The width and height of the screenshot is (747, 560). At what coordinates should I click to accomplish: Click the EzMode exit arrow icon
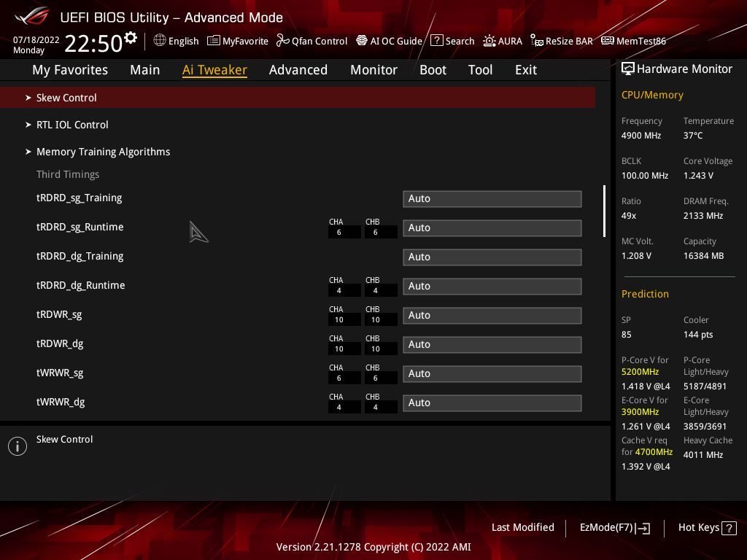tap(643, 528)
